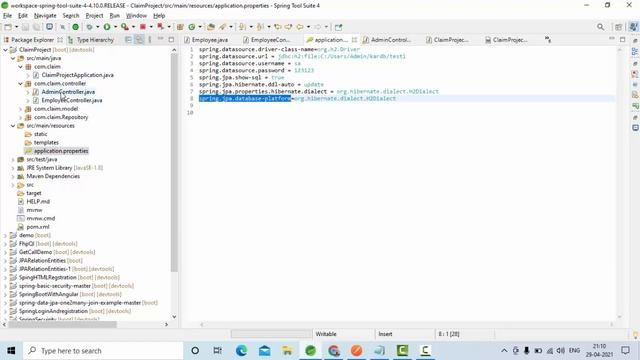Viewport: 640px width, 360px height.
Task: Maximize the Package Explorer view
Action: [x=171, y=40]
